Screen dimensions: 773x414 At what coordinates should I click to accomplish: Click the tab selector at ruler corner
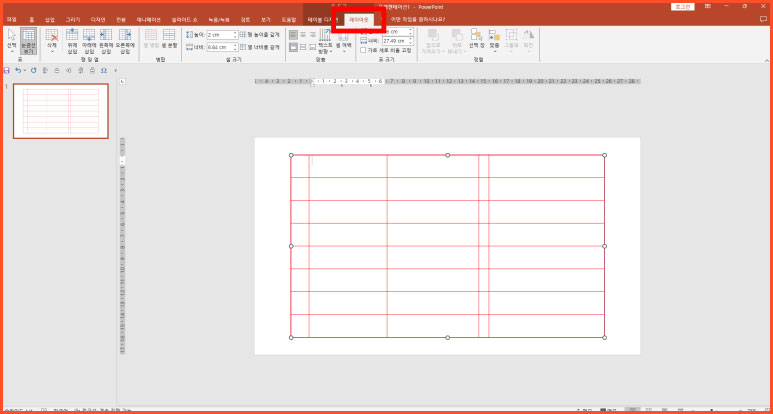(x=123, y=81)
